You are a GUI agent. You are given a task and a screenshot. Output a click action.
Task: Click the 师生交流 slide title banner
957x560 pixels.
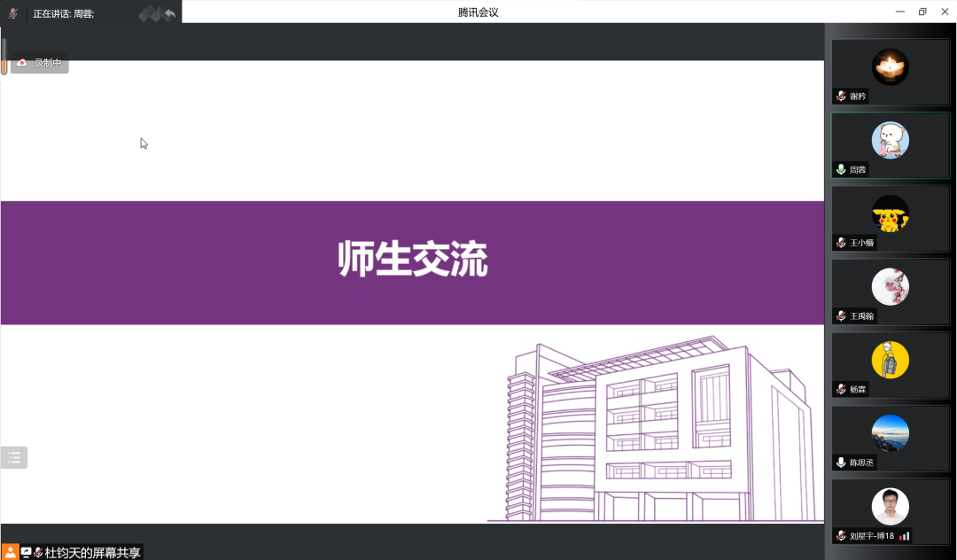412,262
